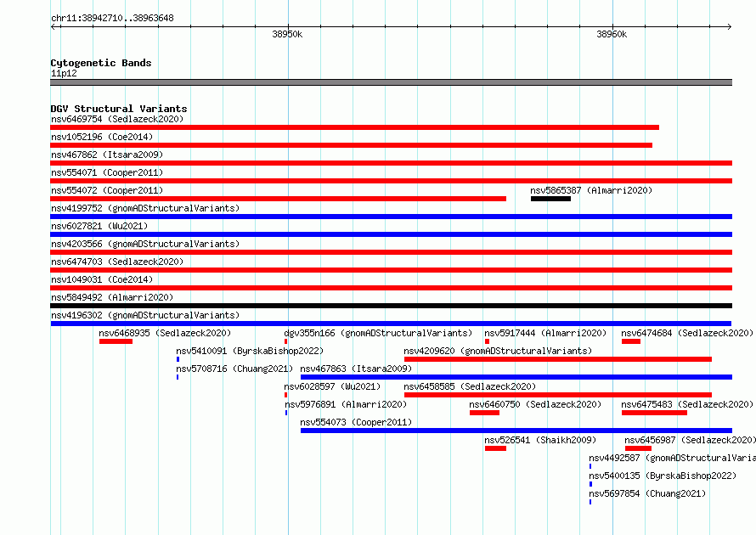Click the 38960k ruler tick label
Image resolution: width=756 pixels, height=535 pixels.
click(x=612, y=34)
